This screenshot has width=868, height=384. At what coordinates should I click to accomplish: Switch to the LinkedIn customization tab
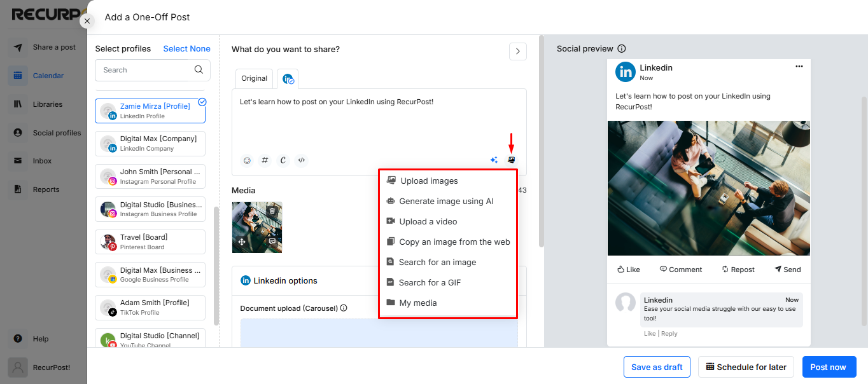pyautogui.click(x=288, y=79)
